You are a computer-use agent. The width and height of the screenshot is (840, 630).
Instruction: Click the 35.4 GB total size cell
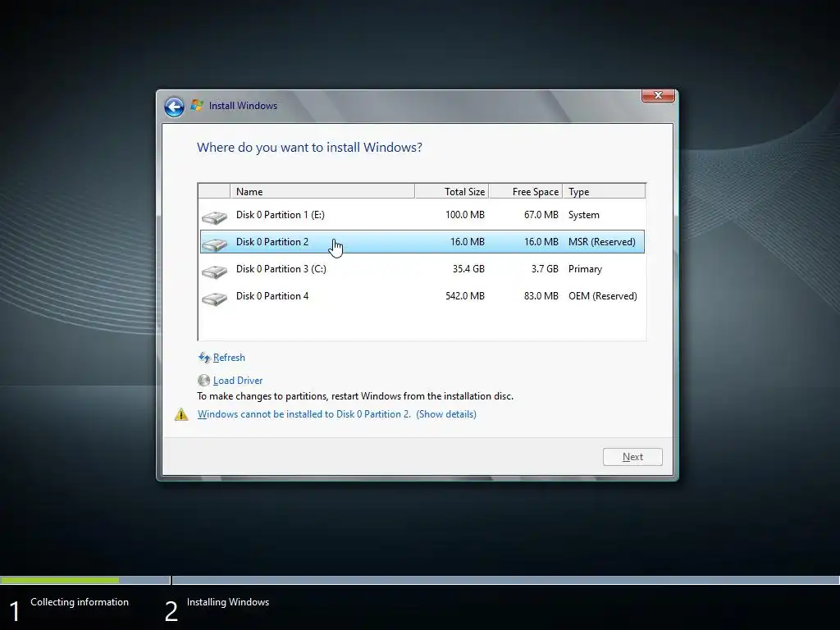[468, 269]
